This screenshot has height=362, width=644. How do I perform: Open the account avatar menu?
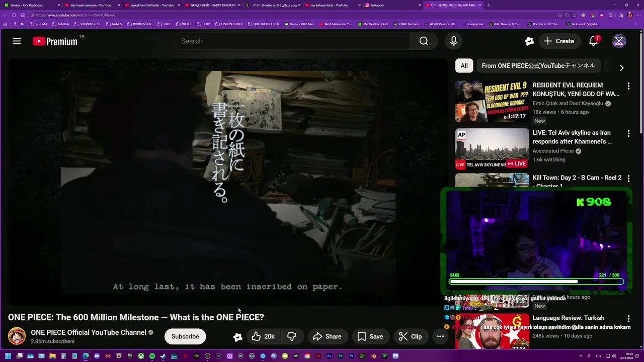pos(619,41)
